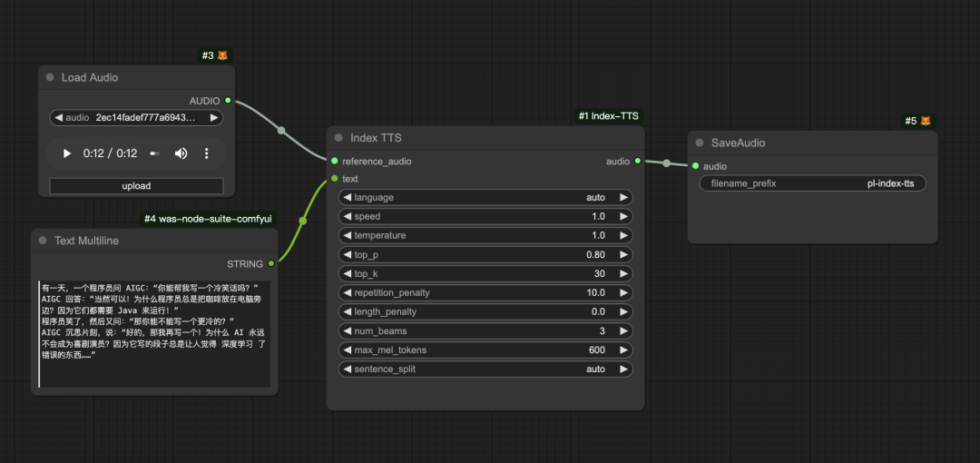Click the filename_prefix field

(812, 183)
